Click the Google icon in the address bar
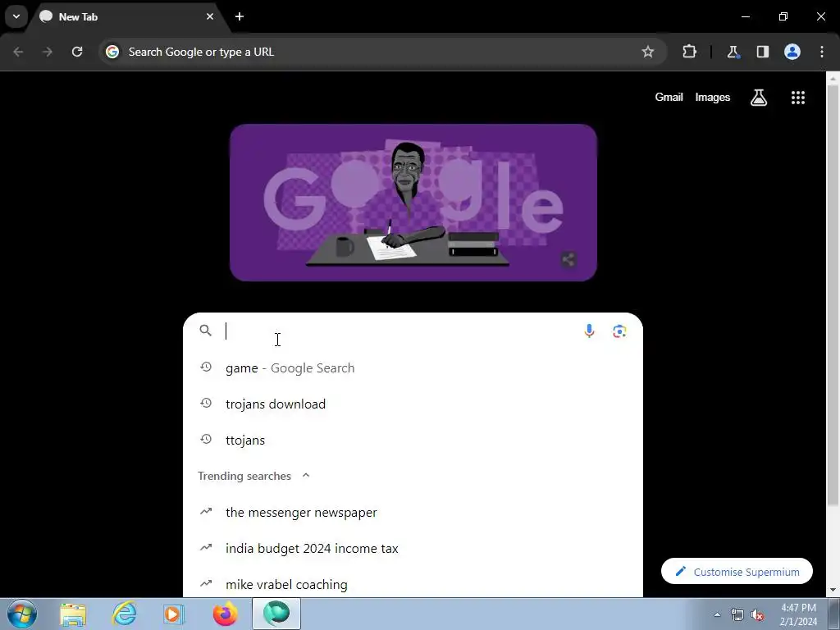 point(112,52)
